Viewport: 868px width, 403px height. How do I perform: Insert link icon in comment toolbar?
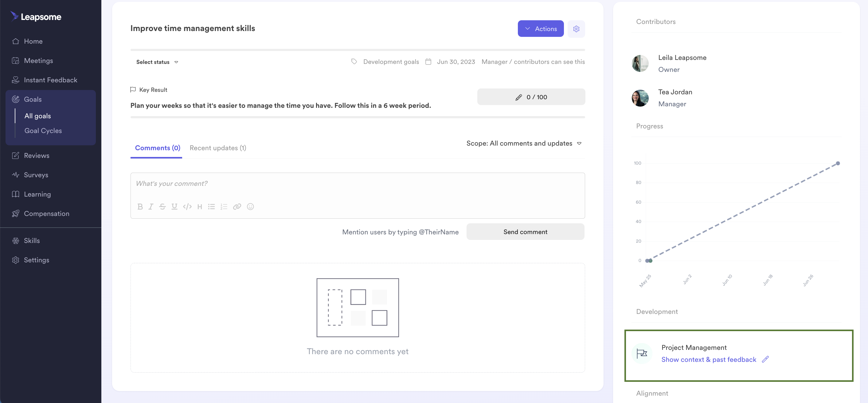[237, 206]
